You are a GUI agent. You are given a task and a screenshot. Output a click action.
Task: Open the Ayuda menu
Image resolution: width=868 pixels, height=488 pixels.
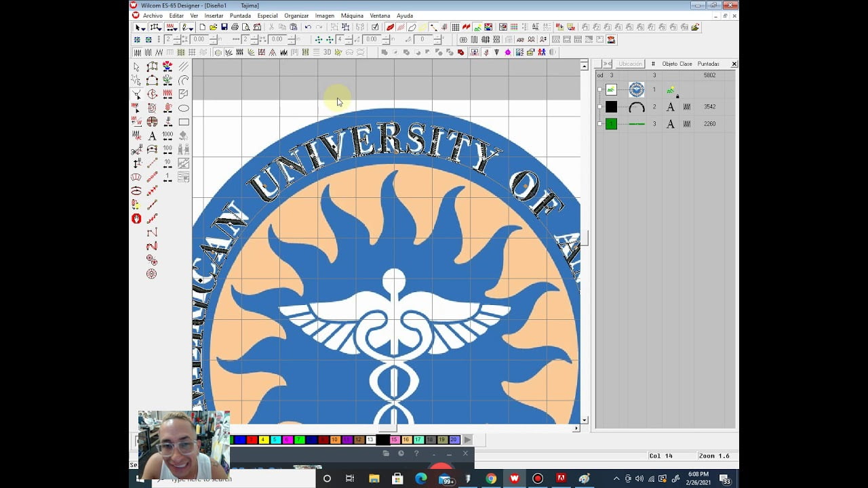[405, 16]
